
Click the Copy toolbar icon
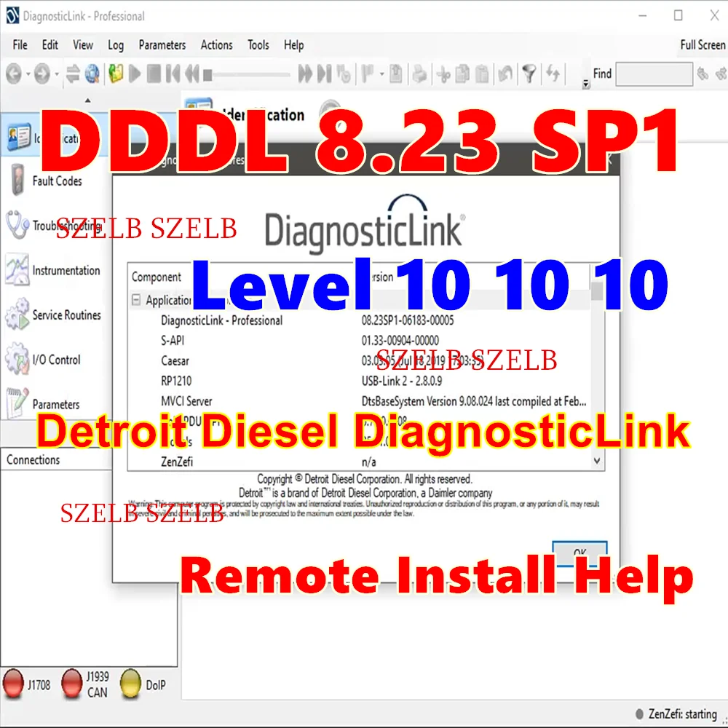coord(462,74)
